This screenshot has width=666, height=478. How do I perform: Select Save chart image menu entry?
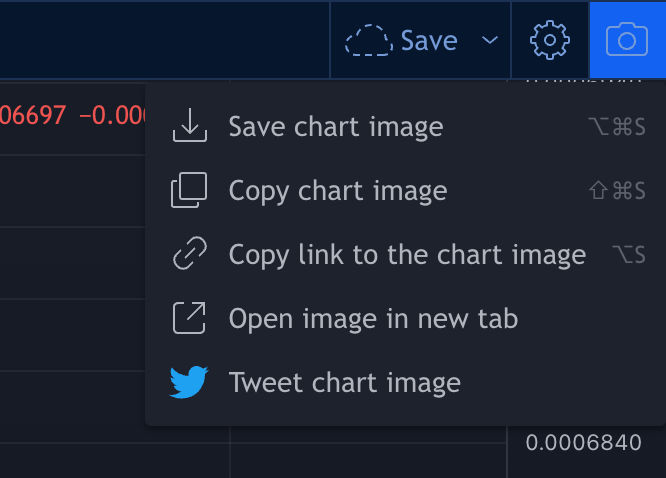click(x=335, y=127)
